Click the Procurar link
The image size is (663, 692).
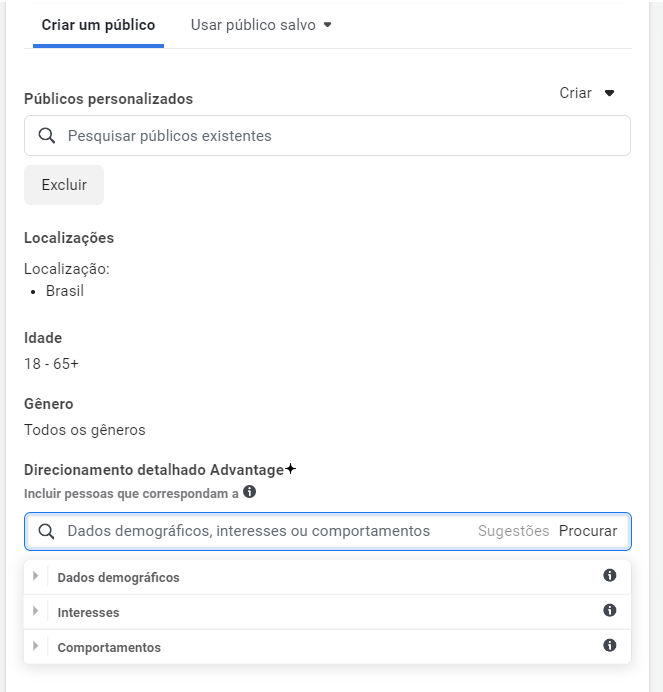588,531
